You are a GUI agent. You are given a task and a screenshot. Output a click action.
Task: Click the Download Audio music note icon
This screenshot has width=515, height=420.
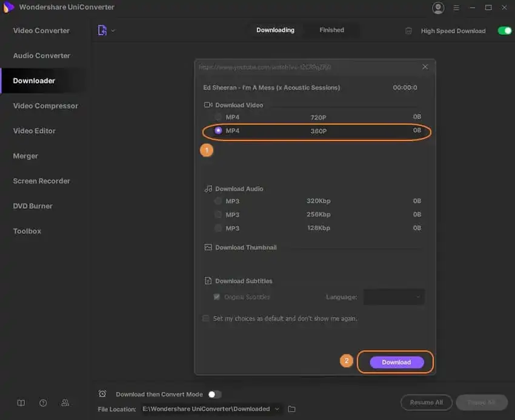(208, 189)
